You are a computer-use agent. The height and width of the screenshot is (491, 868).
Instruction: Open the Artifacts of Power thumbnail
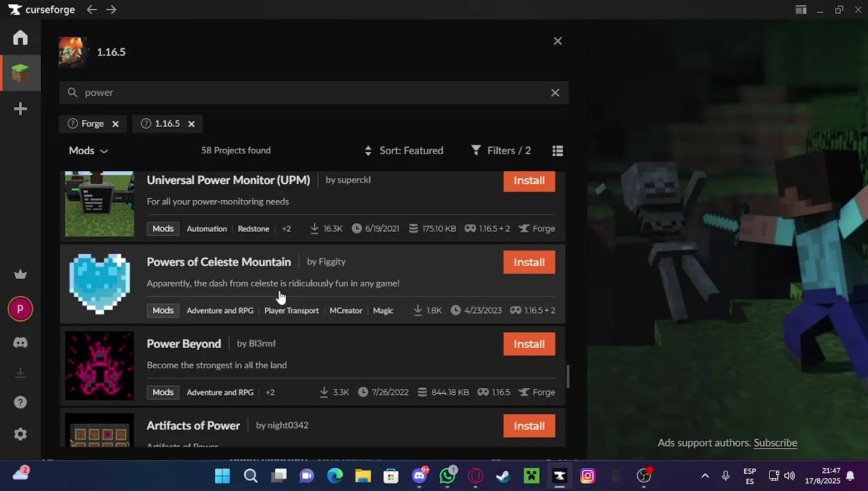pyautogui.click(x=100, y=430)
